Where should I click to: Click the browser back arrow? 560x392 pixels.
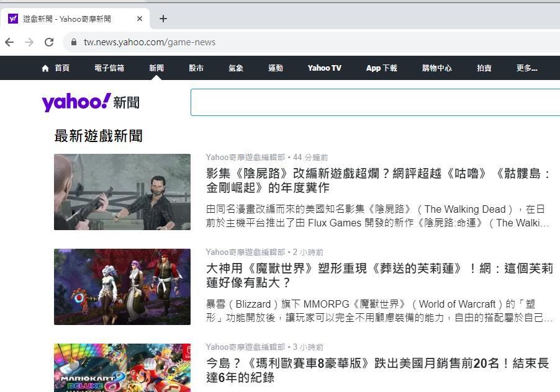pos(9,42)
